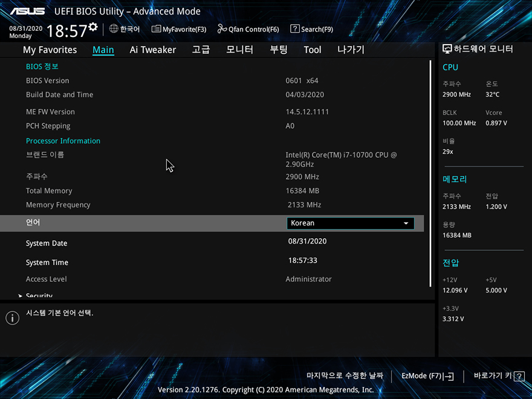
Task: Select the System Date value 08/31/2020
Action: [x=307, y=241]
